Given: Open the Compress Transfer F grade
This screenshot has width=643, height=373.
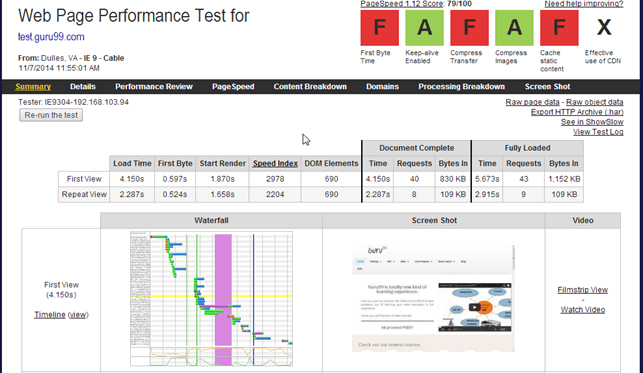Looking at the screenshot, I should 469,28.
